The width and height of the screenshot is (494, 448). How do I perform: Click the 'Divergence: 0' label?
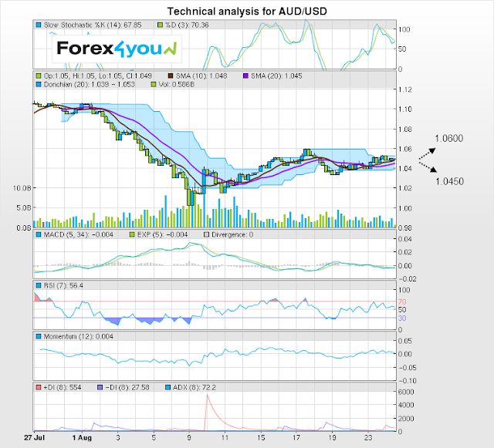click(232, 234)
